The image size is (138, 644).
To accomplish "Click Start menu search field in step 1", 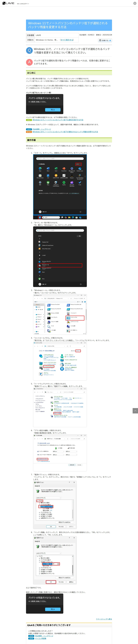I will pos(60,159).
